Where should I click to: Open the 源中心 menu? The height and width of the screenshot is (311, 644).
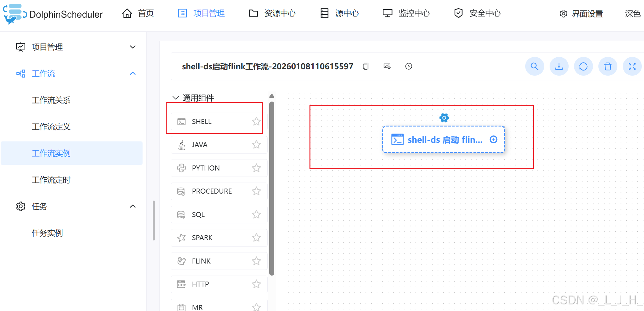coord(340,13)
